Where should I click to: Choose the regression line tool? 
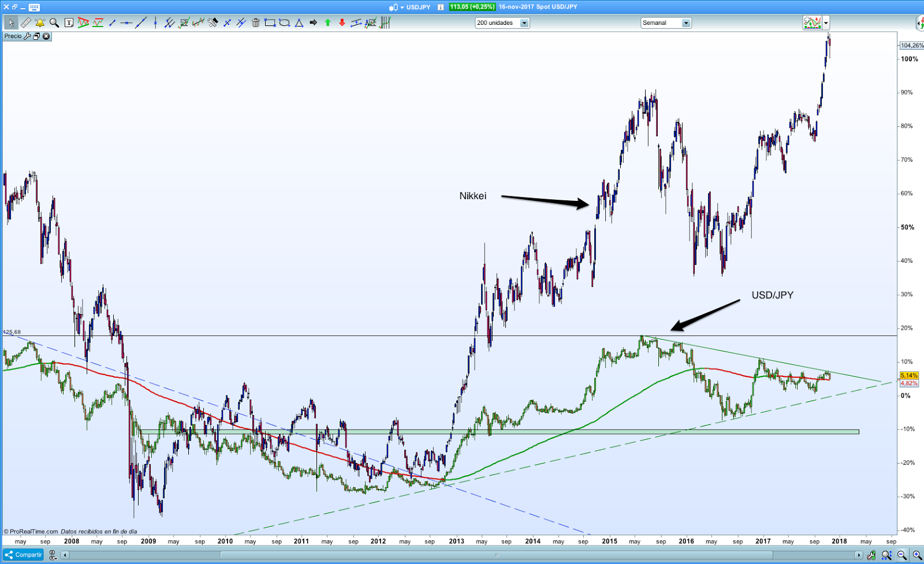198,23
